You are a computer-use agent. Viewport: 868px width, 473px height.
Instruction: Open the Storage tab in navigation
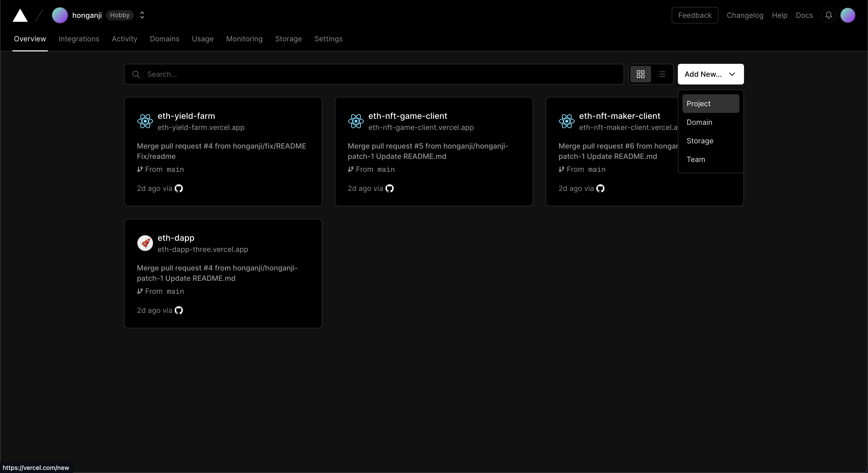289,39
